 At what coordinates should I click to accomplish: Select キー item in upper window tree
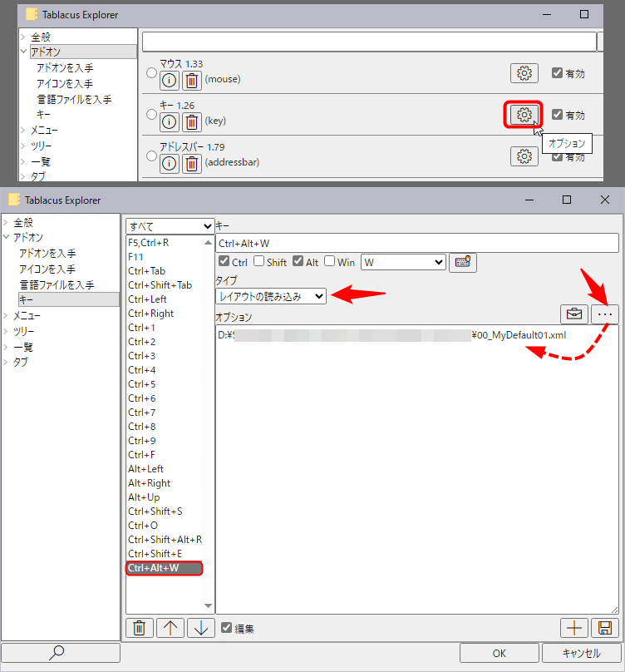click(43, 115)
